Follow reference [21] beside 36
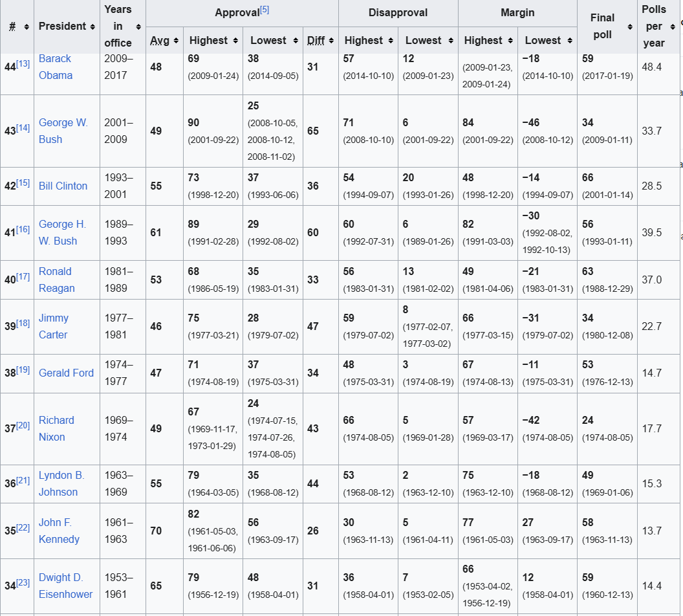683x616 pixels. click(x=23, y=480)
